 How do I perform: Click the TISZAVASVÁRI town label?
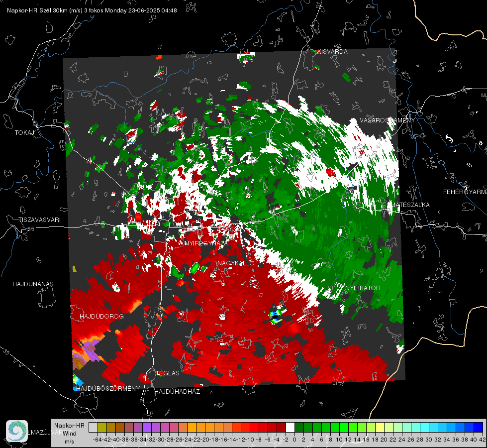click(39, 220)
